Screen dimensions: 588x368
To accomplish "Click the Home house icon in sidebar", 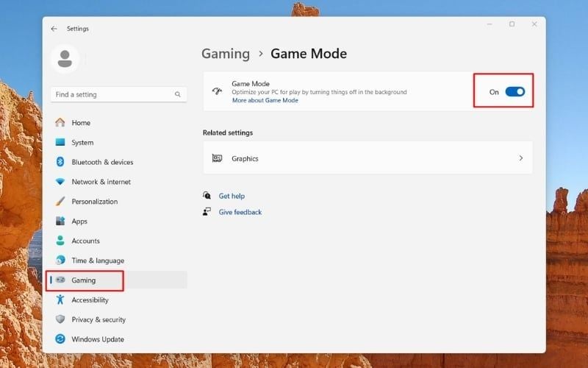I will 60,122.
